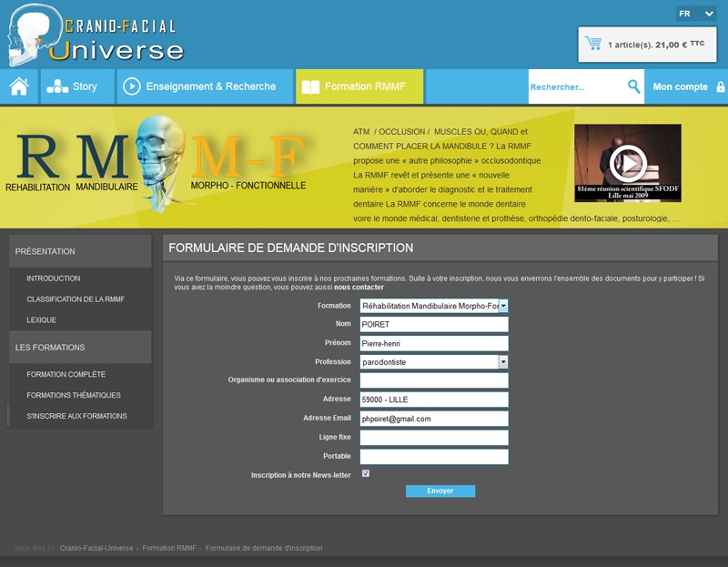Click the nous contacter link
Screen dimensions: 728x567
tap(359, 287)
